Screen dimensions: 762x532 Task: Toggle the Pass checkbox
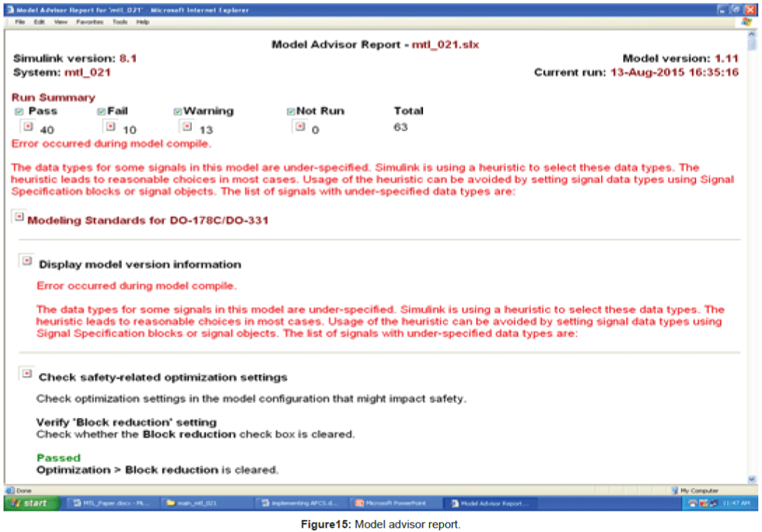pos(19,111)
